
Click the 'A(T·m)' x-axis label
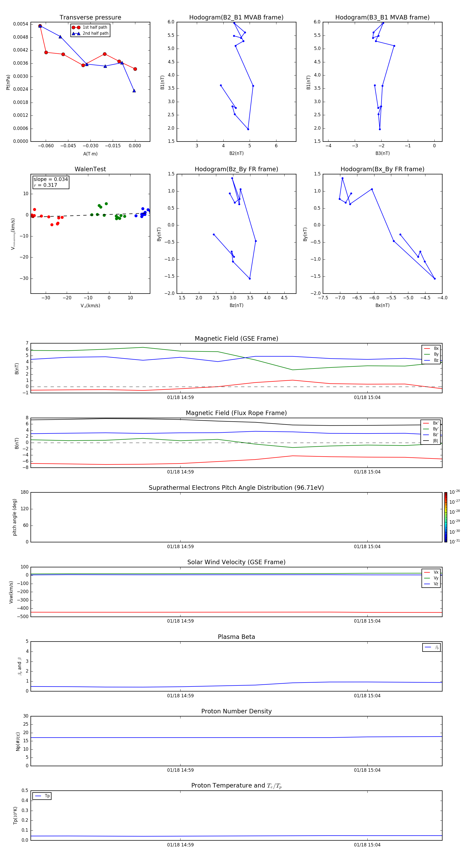[90, 154]
